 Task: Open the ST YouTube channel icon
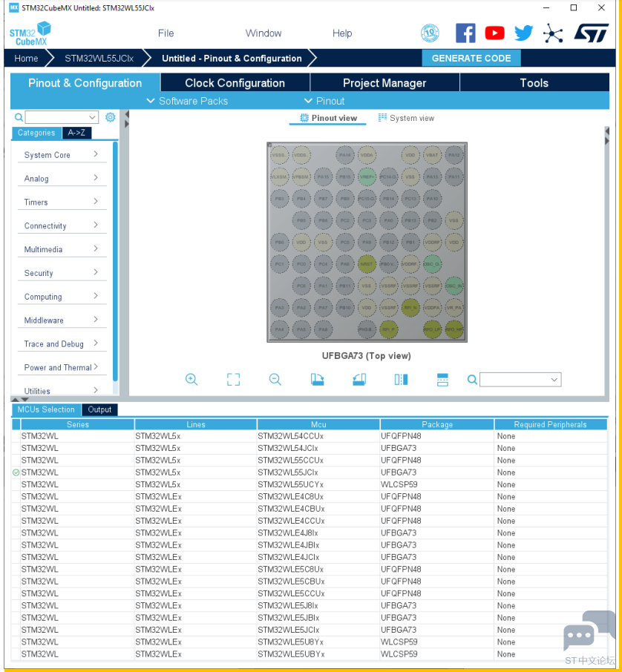(x=494, y=33)
